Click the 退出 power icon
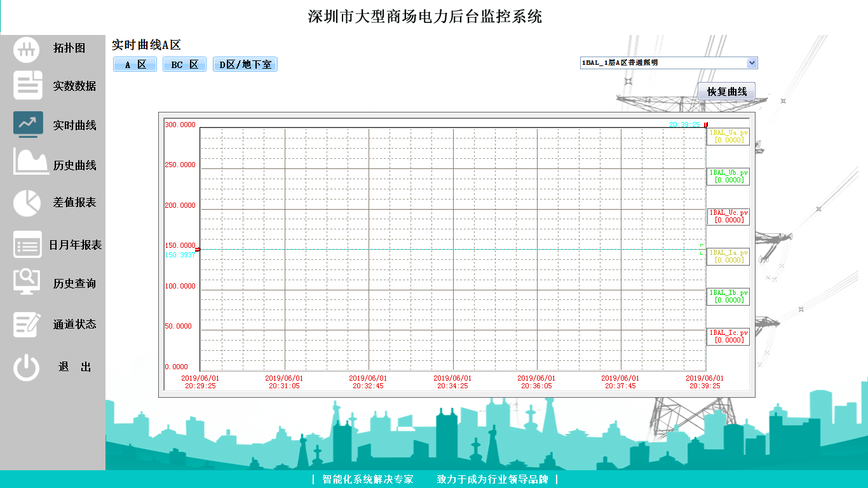The image size is (868, 488). (x=27, y=367)
